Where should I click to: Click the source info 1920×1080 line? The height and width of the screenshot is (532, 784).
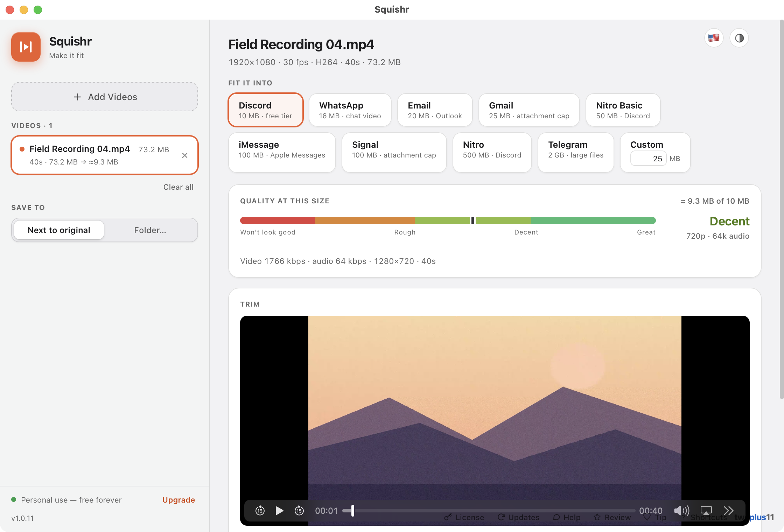pyautogui.click(x=315, y=62)
